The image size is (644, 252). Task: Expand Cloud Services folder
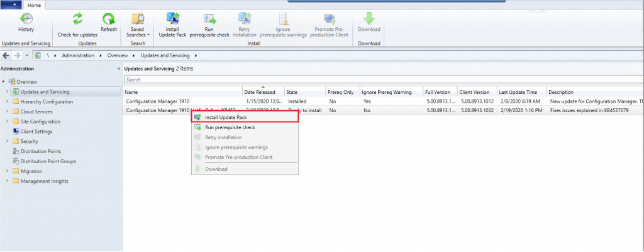(x=8, y=111)
